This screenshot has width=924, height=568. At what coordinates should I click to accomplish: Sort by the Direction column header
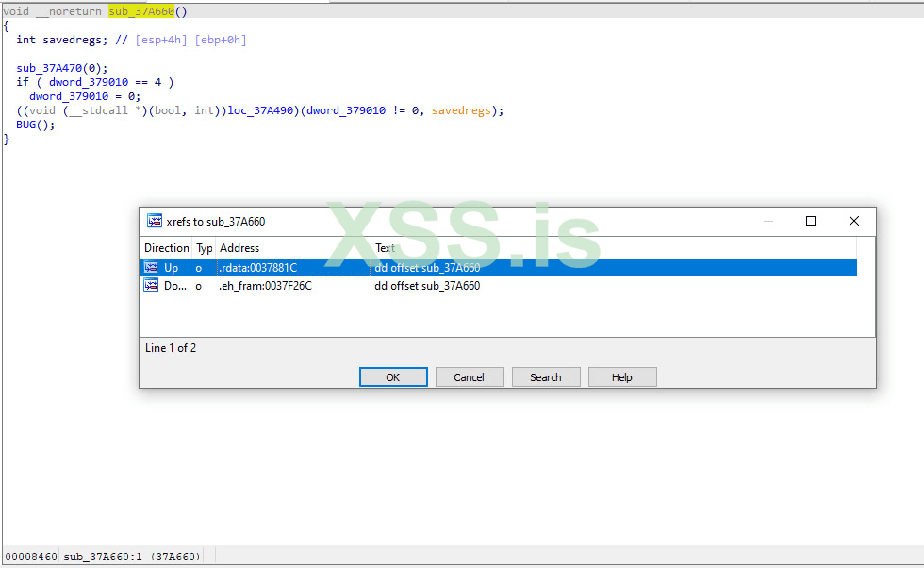click(166, 248)
